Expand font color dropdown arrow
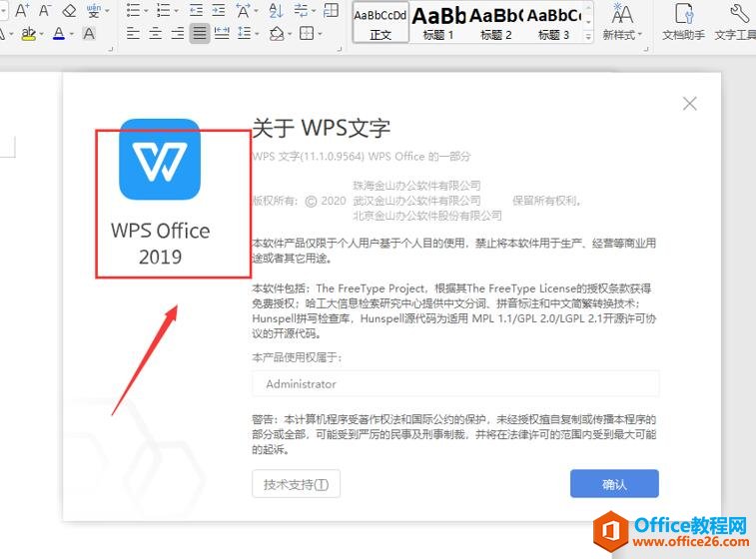This screenshot has width=756, height=559. 71,34
